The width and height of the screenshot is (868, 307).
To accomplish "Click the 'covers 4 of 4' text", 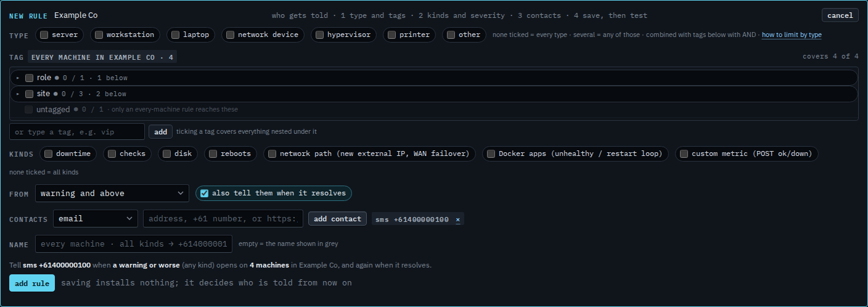I will (830, 56).
